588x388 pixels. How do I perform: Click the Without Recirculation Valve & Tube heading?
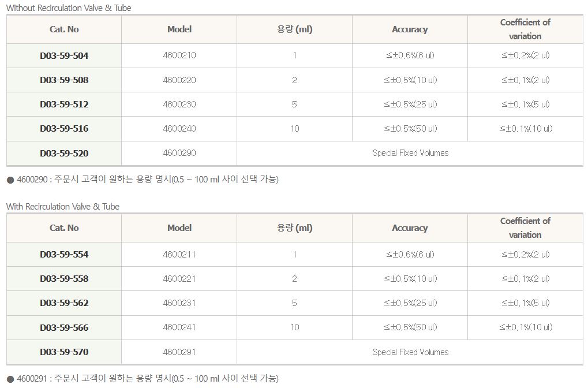[69, 8]
